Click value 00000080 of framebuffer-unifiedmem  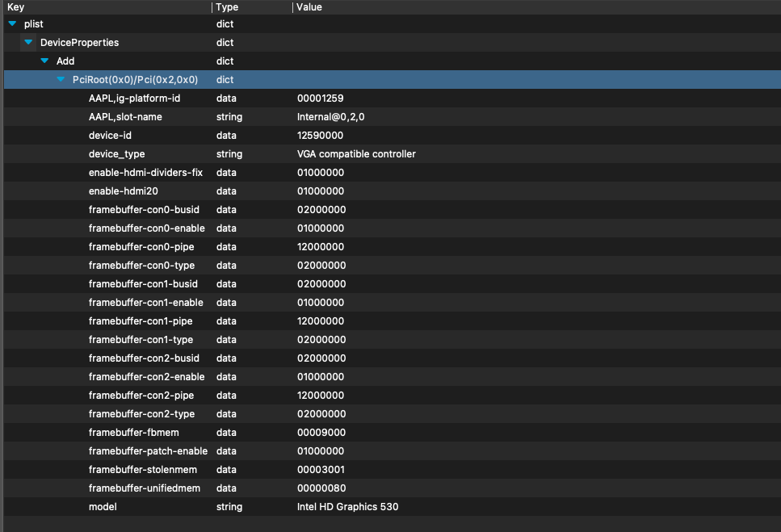pyautogui.click(x=321, y=488)
